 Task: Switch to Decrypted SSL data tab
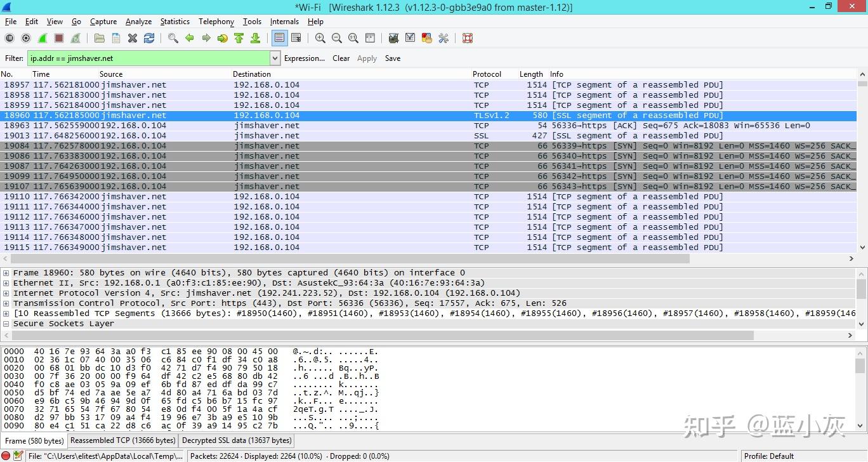click(237, 440)
